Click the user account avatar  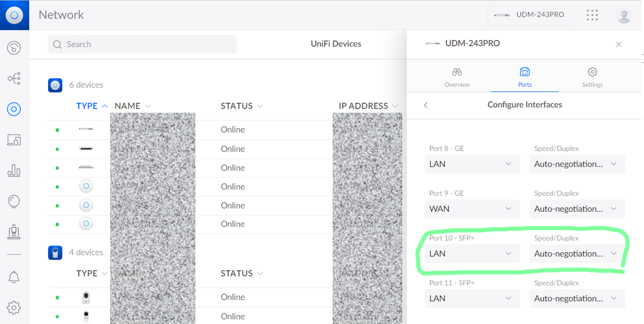point(624,15)
